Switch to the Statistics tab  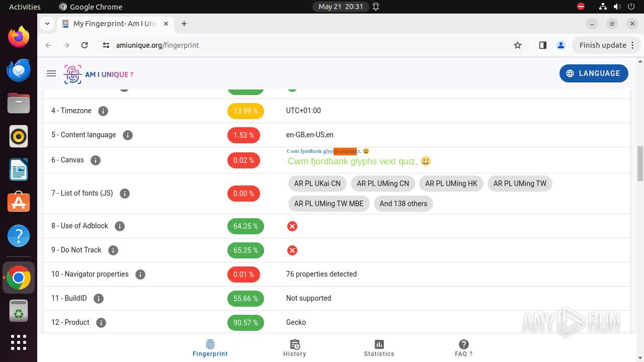[x=379, y=348]
